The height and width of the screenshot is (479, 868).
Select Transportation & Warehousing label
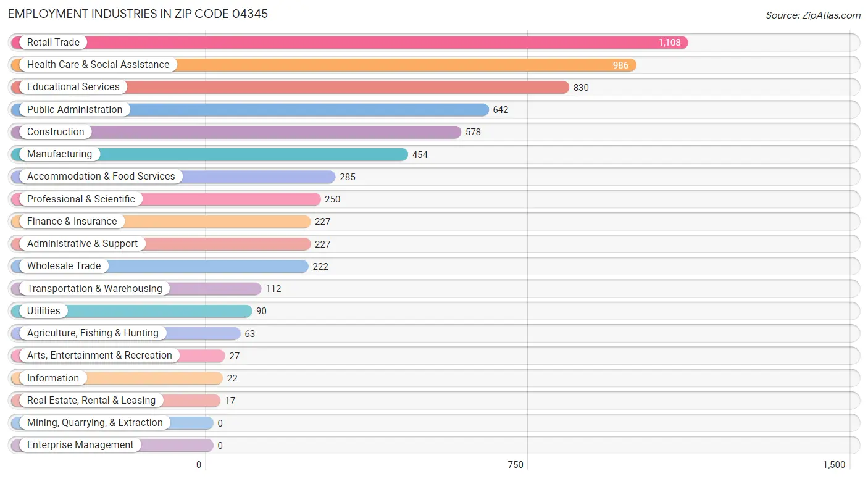94,289
